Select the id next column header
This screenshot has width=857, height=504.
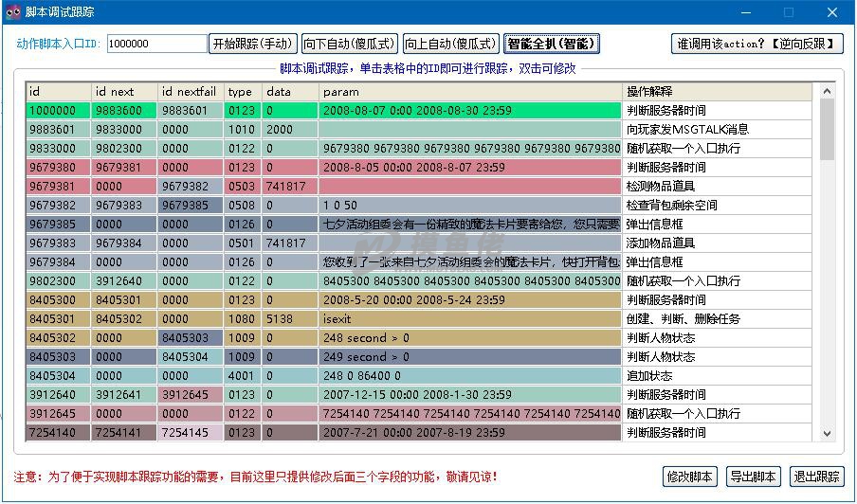(x=124, y=92)
